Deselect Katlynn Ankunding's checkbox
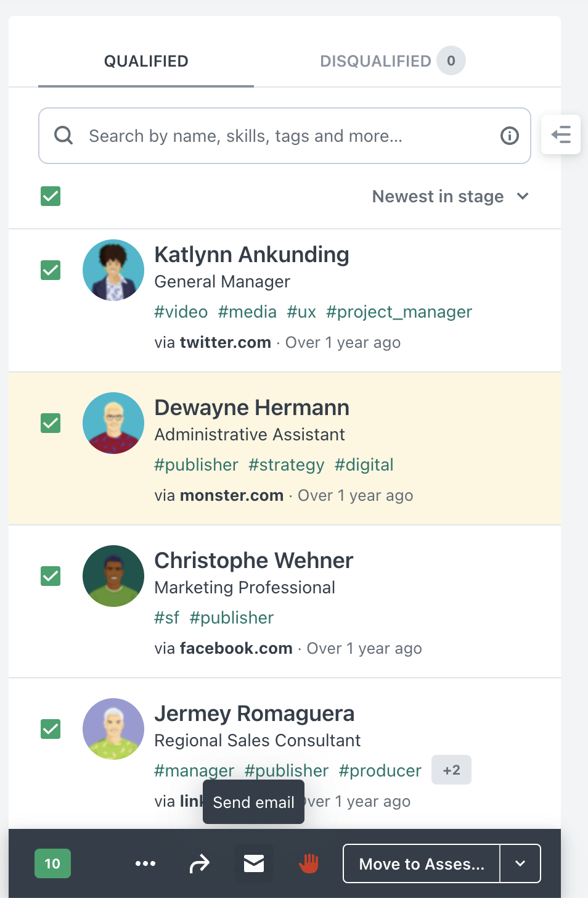Image resolution: width=588 pixels, height=898 pixels. (50, 270)
